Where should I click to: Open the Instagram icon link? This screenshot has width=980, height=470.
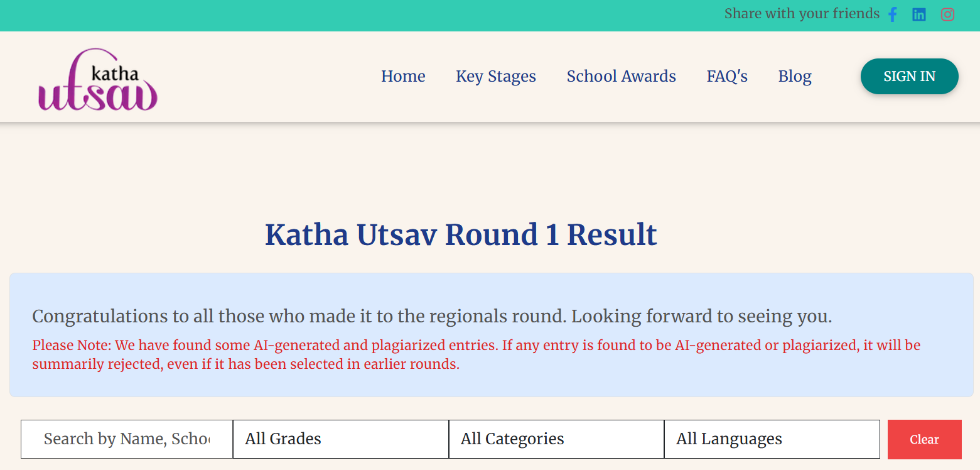947,14
